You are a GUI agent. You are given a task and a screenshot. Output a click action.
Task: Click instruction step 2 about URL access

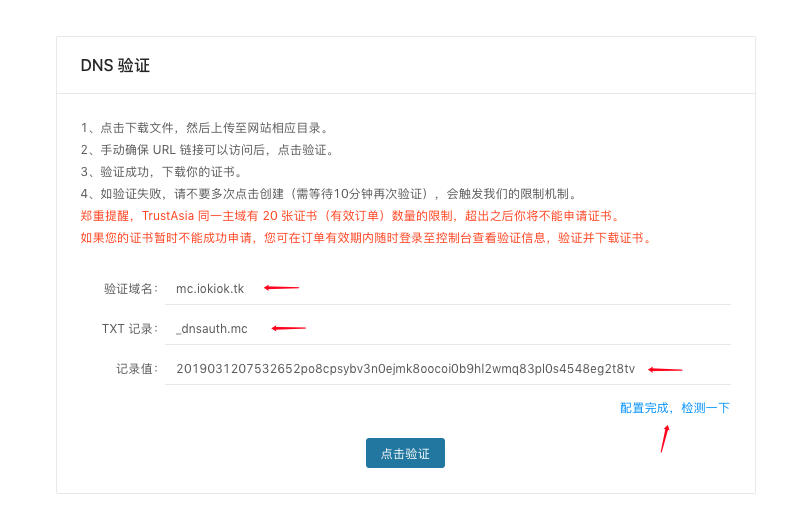pos(208,150)
